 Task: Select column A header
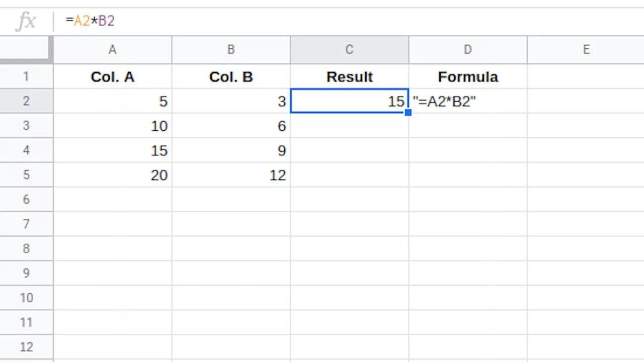113,49
